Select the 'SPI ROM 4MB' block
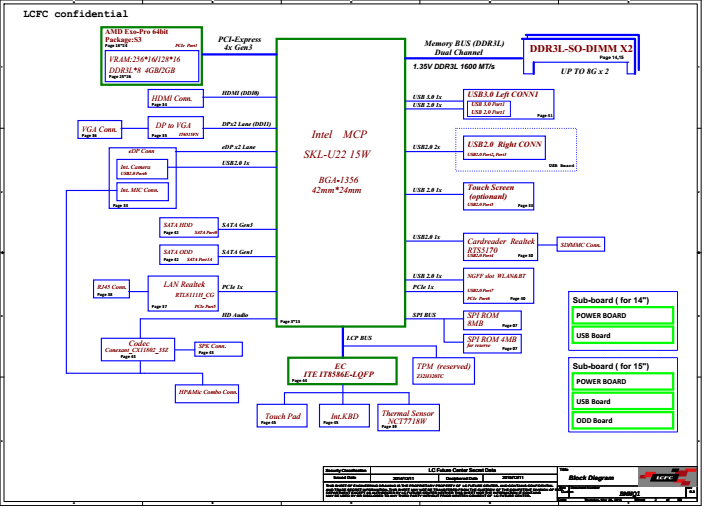The height and width of the screenshot is (508, 704). pyautogui.click(x=492, y=344)
